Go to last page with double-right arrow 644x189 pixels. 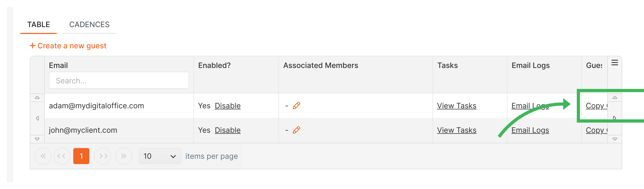point(124,156)
